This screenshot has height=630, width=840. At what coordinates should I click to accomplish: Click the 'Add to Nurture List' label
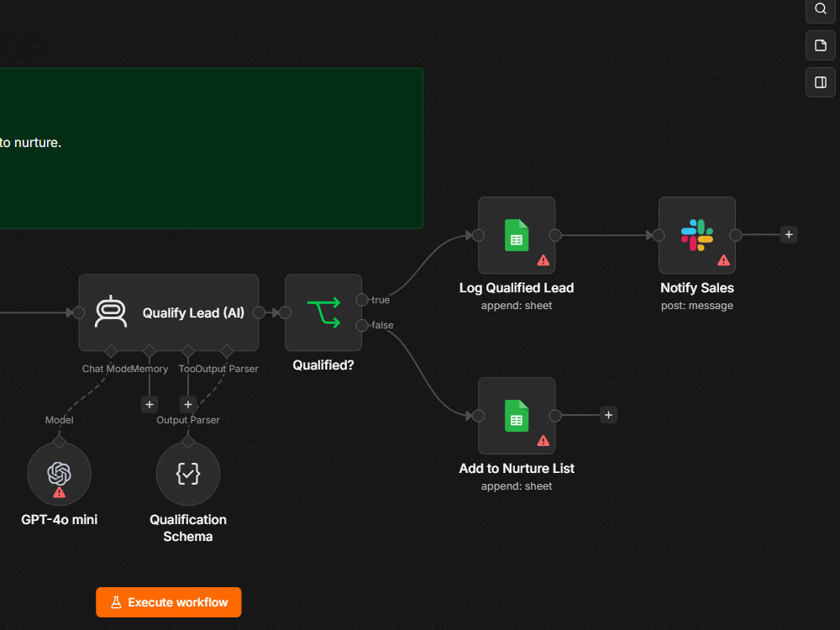[517, 469]
